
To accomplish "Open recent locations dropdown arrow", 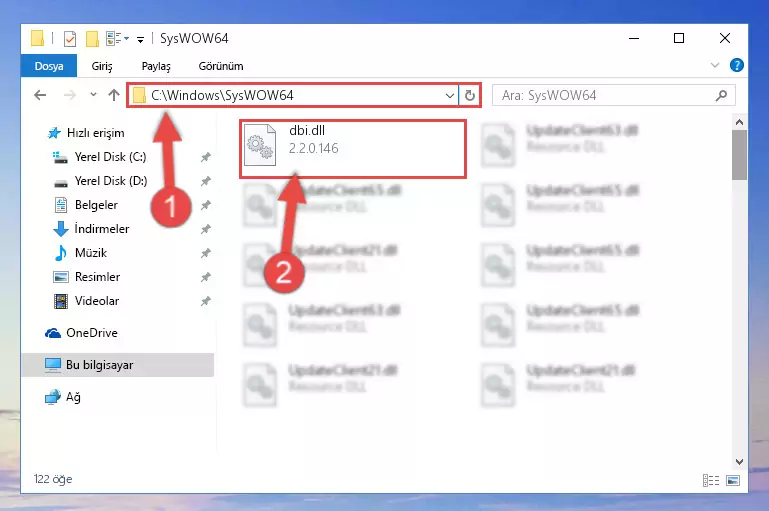I will (x=93, y=95).
